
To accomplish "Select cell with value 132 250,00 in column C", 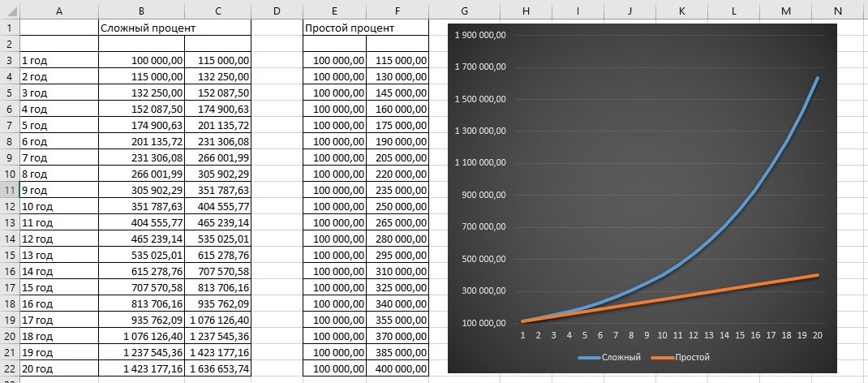I will pyautogui.click(x=217, y=77).
